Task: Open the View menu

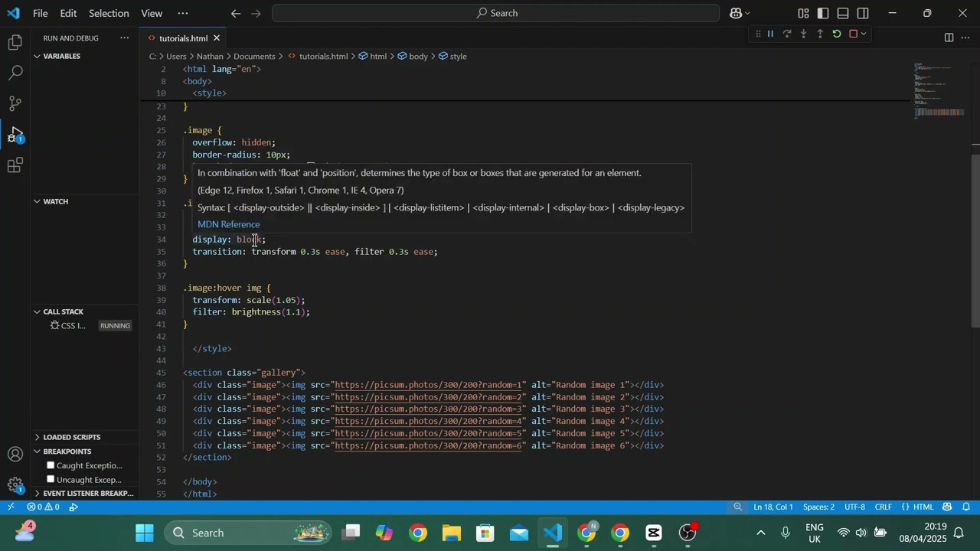Action: click(152, 13)
